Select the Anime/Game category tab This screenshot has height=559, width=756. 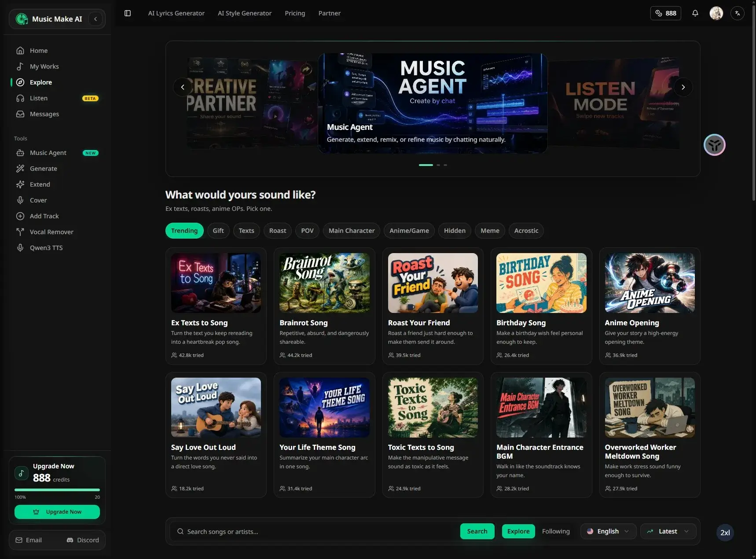409,231
